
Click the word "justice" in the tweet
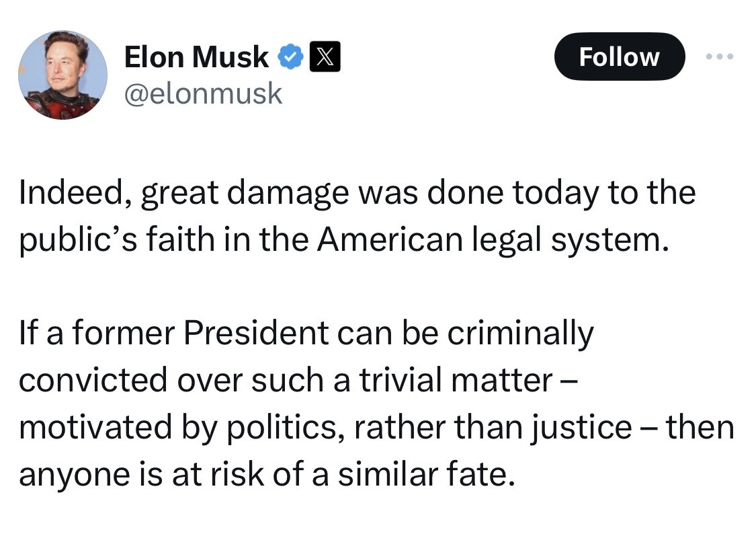(x=581, y=427)
